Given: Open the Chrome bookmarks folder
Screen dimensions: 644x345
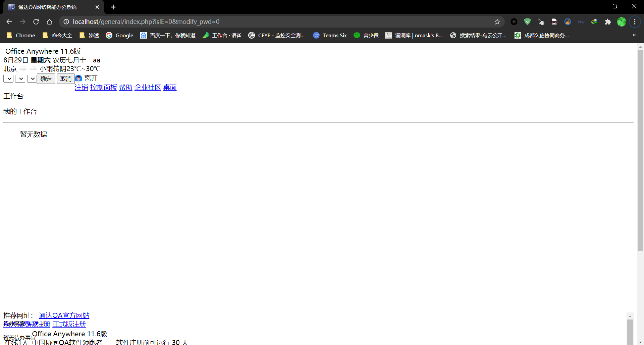Looking at the screenshot, I should click(21, 35).
